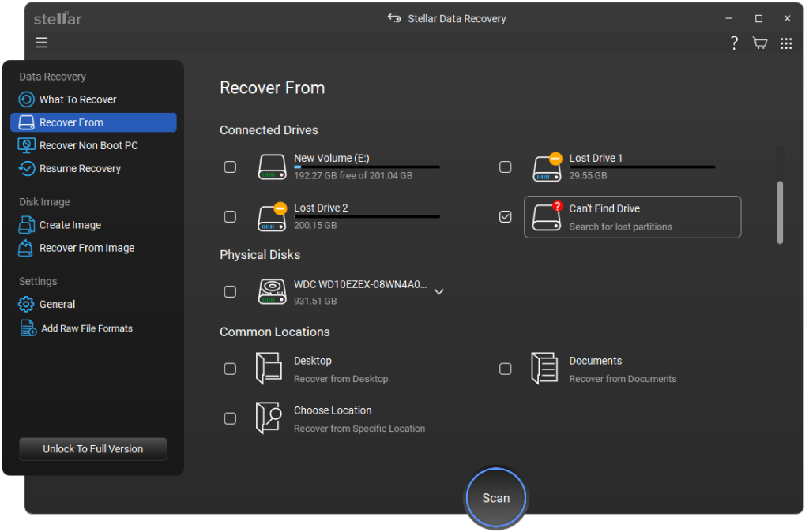809x532 pixels.
Task: Open the apps grid icon
Action: pyautogui.click(x=786, y=43)
